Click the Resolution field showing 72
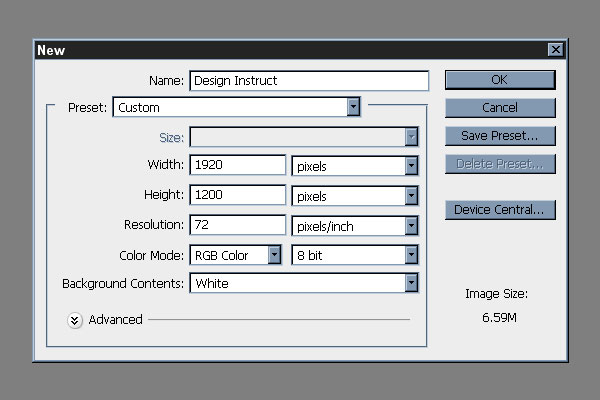 pos(238,225)
